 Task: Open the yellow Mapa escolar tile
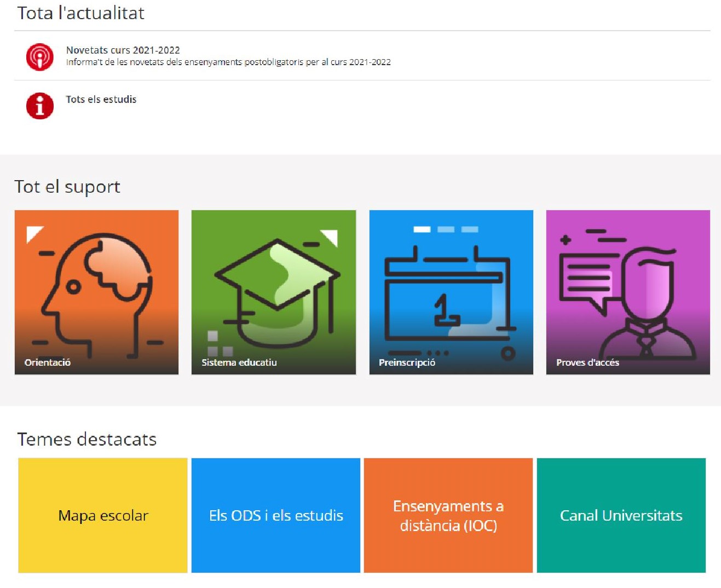click(x=103, y=515)
